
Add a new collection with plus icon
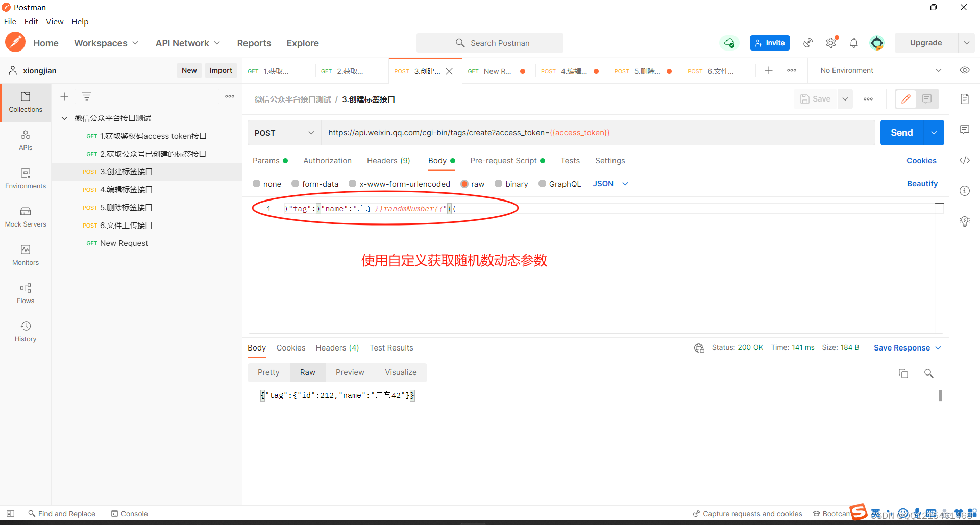(64, 96)
